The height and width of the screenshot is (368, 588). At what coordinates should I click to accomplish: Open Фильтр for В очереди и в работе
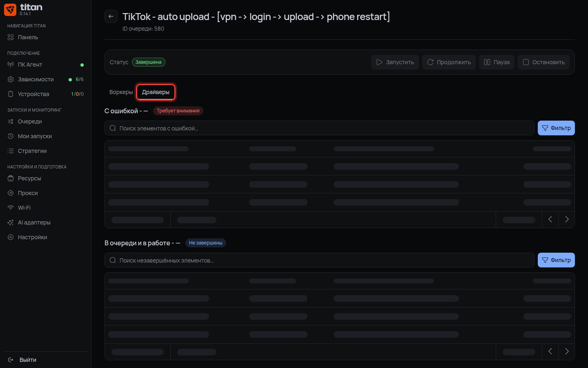point(556,260)
